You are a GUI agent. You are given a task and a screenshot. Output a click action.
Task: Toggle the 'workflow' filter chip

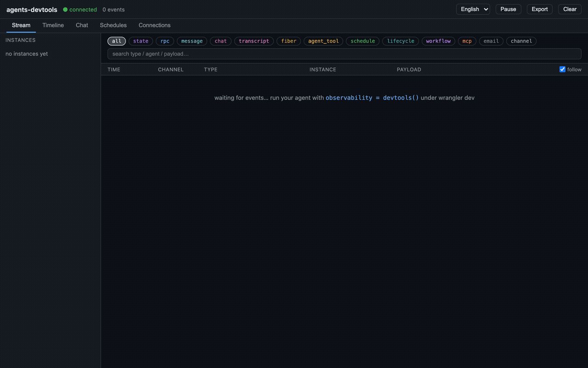click(438, 41)
